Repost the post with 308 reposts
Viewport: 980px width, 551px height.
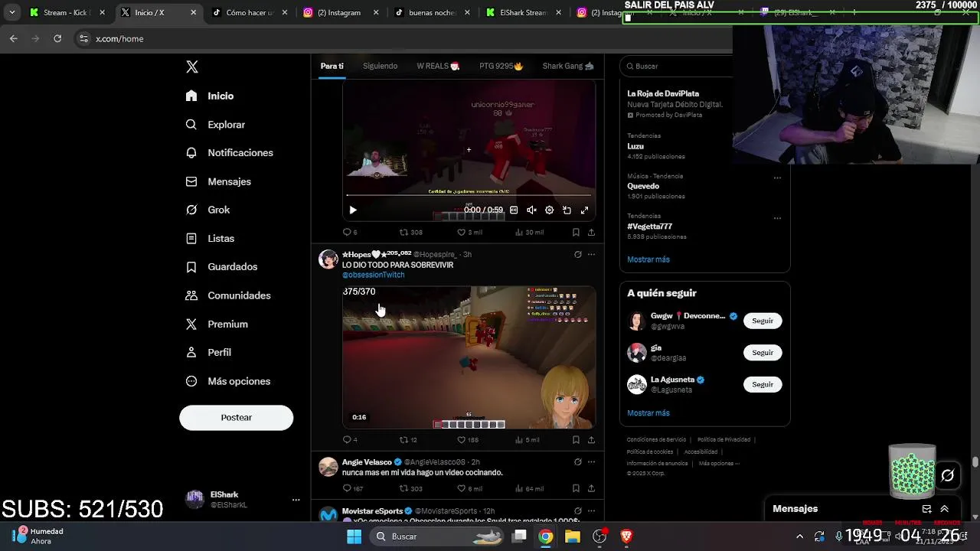click(x=410, y=232)
